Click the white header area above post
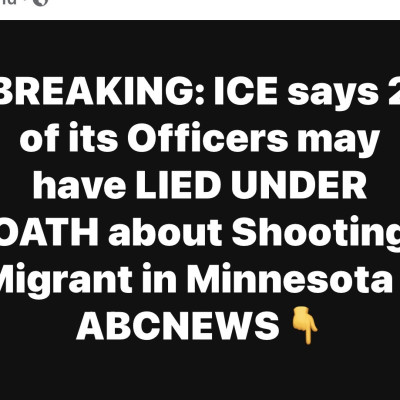 [x=200, y=10]
